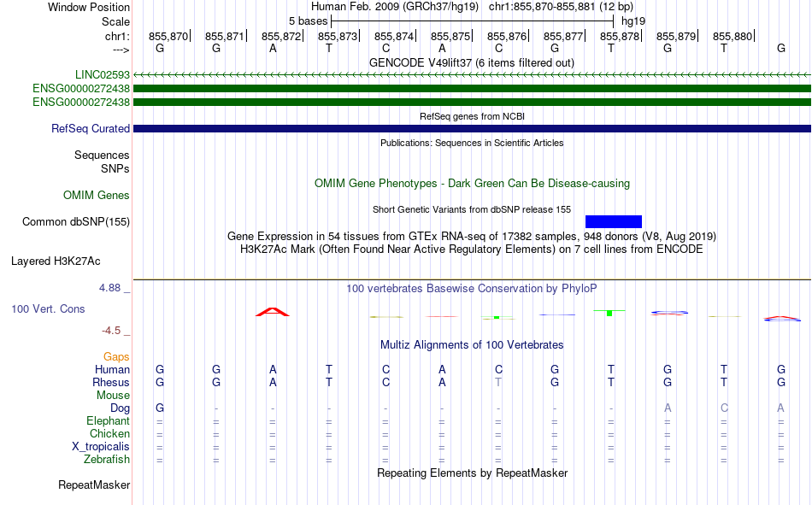The width and height of the screenshot is (812, 505).
Task: Click the 5 bases scale bar
Action: [472, 21]
